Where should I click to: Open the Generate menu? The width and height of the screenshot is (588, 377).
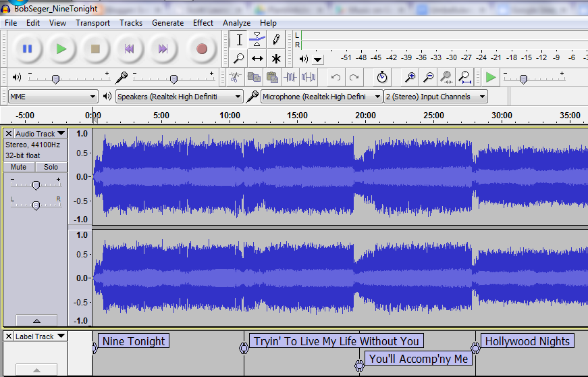[x=167, y=23]
